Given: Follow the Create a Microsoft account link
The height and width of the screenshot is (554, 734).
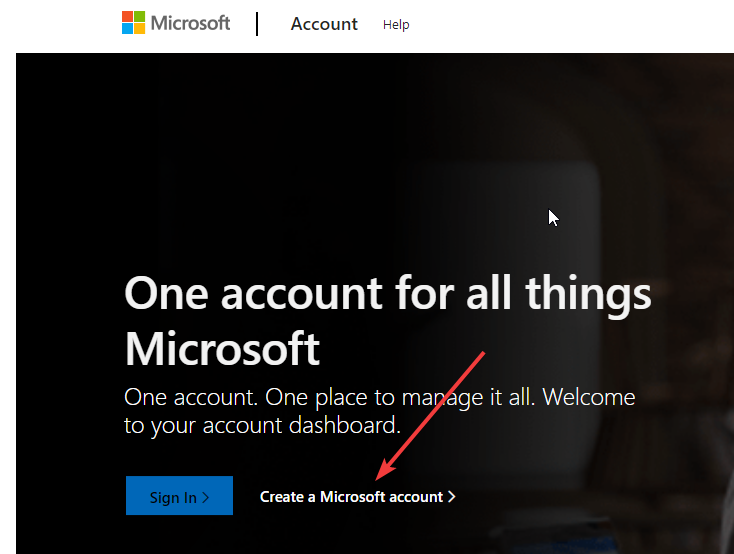Looking at the screenshot, I should [351, 496].
